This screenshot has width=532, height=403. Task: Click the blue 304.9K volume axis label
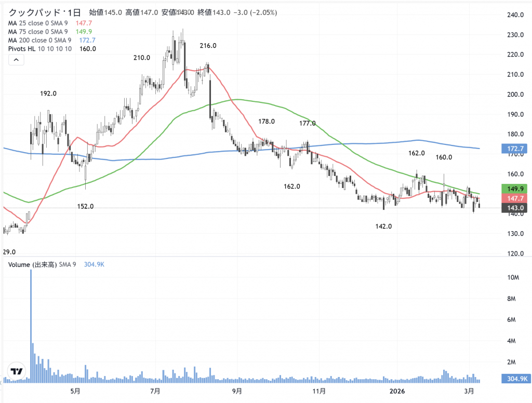point(514,379)
